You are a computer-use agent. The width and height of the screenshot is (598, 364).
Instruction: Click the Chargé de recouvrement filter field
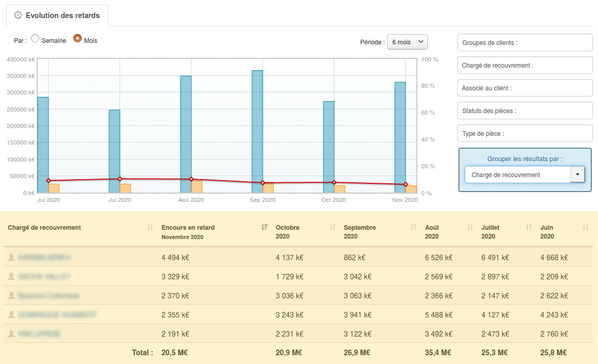[525, 66]
